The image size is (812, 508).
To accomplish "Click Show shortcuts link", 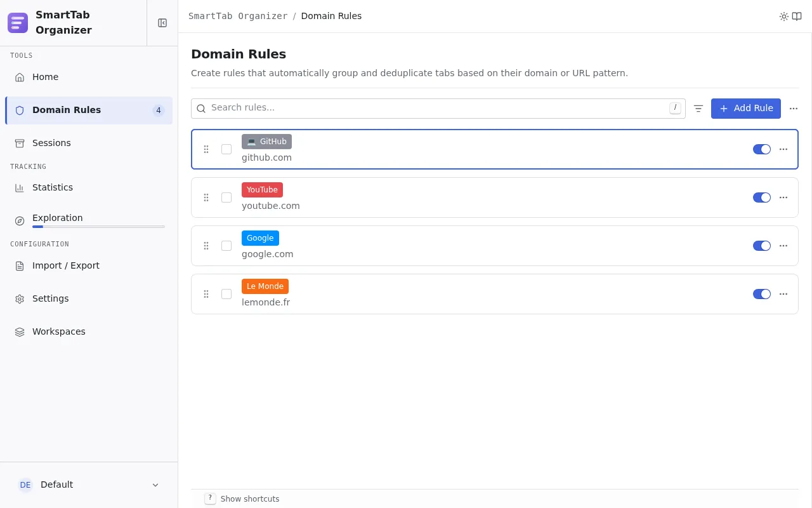I will (x=250, y=499).
